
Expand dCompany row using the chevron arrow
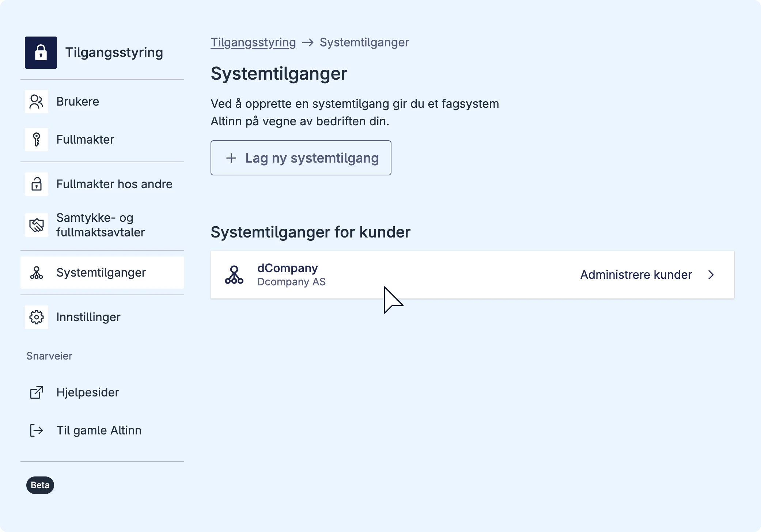coord(711,275)
